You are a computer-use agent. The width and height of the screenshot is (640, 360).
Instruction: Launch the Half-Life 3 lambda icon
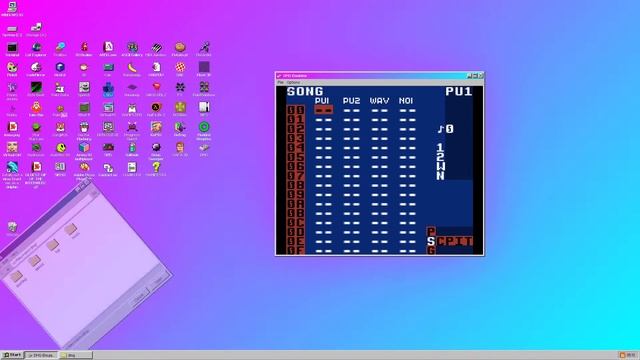coord(156,107)
